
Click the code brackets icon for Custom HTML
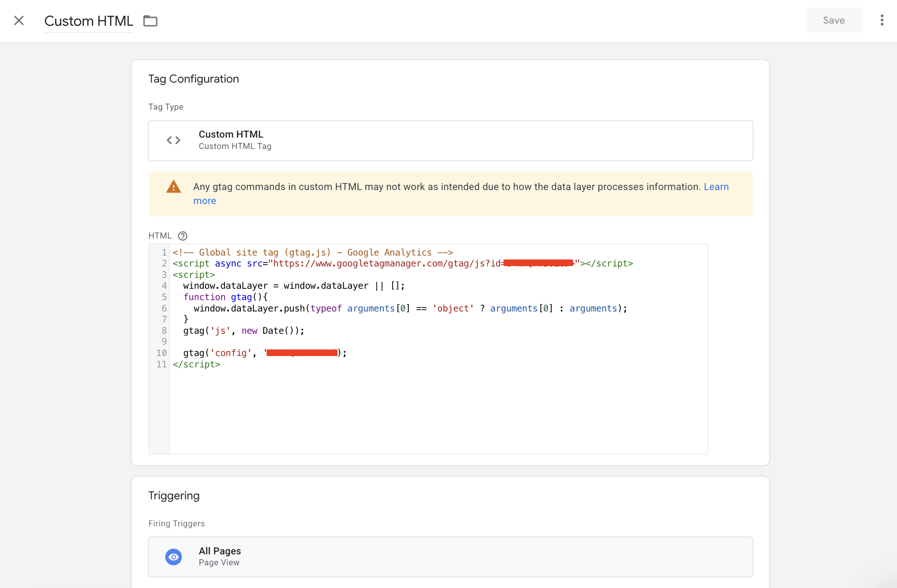coord(174,140)
